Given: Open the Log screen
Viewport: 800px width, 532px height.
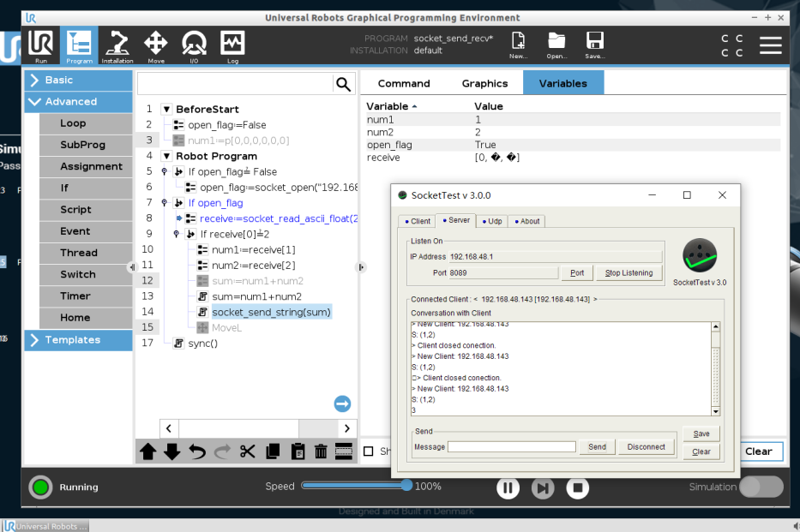Looking at the screenshot, I should click(232, 46).
